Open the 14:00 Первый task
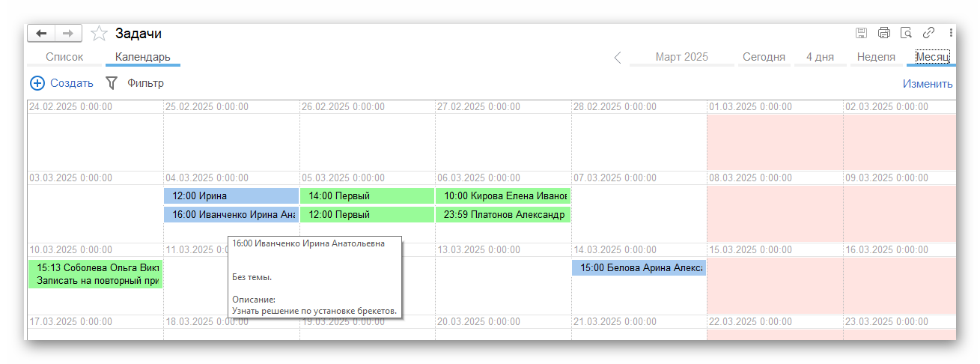 point(367,195)
